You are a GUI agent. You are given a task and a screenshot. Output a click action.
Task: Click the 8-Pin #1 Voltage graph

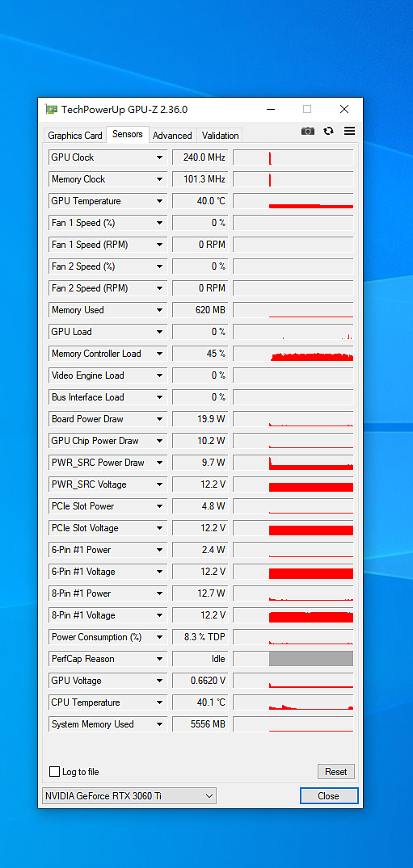293,615
